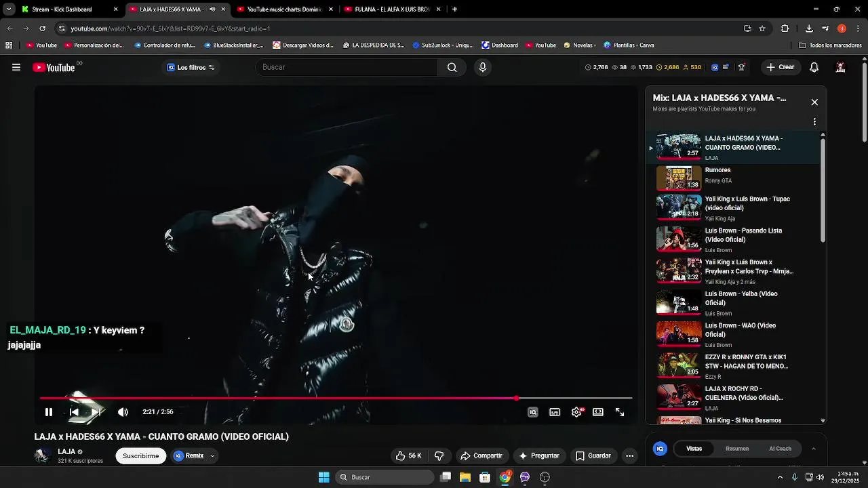Go to previous video in player

pos(74,412)
